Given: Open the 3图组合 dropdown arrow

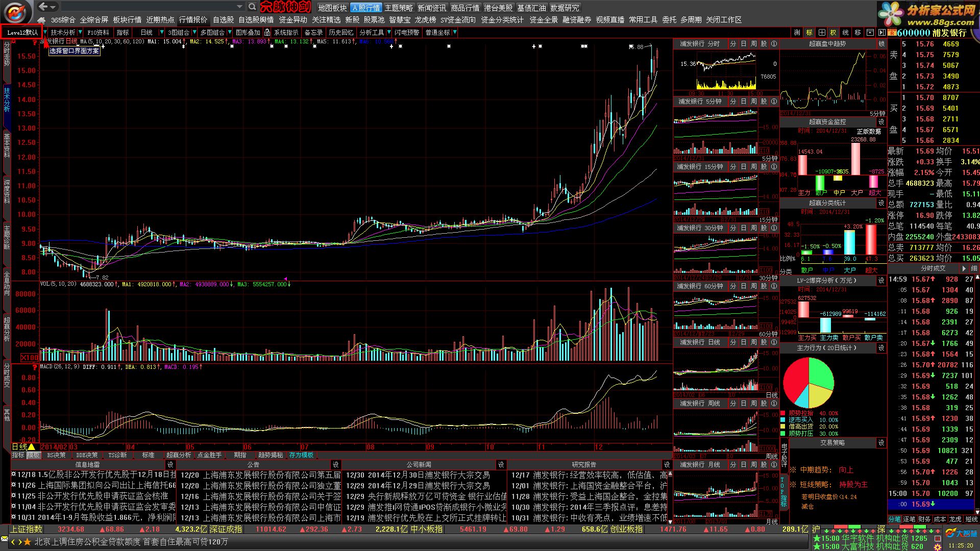Looking at the screenshot, I should 194,32.
